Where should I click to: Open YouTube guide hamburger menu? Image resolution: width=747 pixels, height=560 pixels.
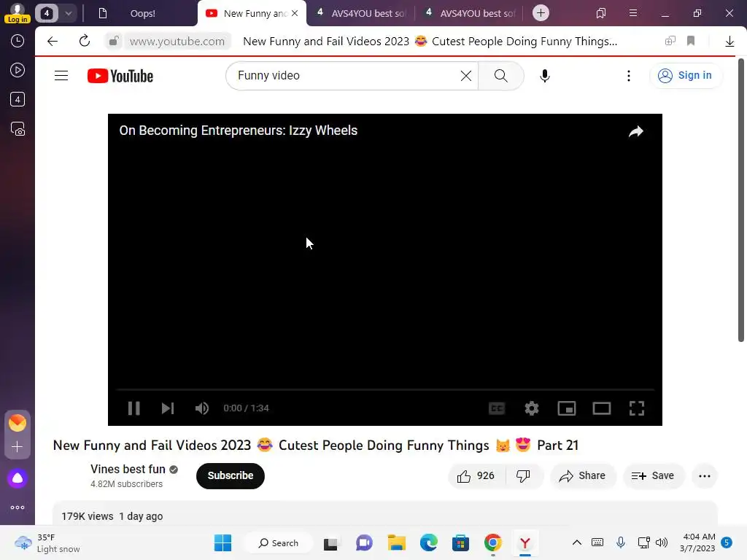61,76
